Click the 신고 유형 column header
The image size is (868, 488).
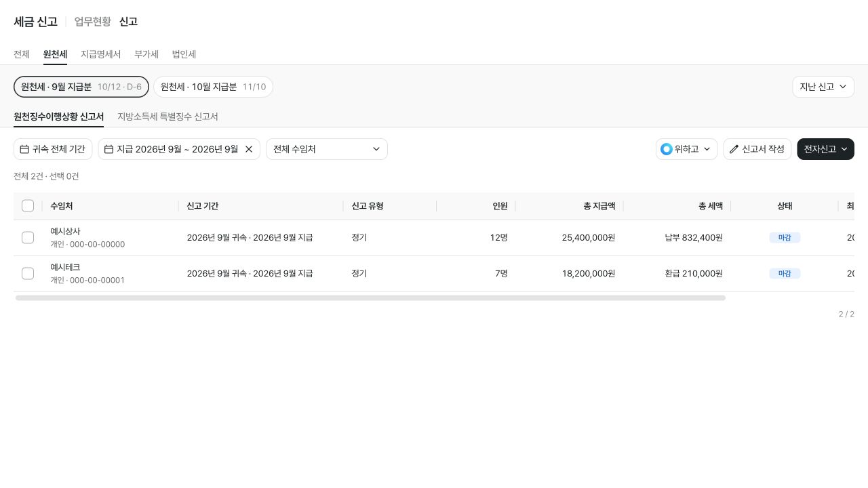pos(368,206)
